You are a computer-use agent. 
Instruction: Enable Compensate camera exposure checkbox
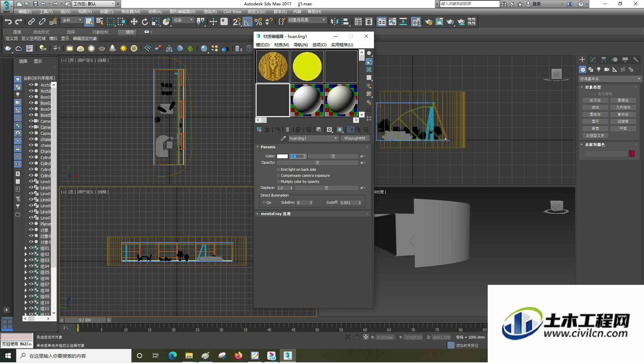point(278,176)
